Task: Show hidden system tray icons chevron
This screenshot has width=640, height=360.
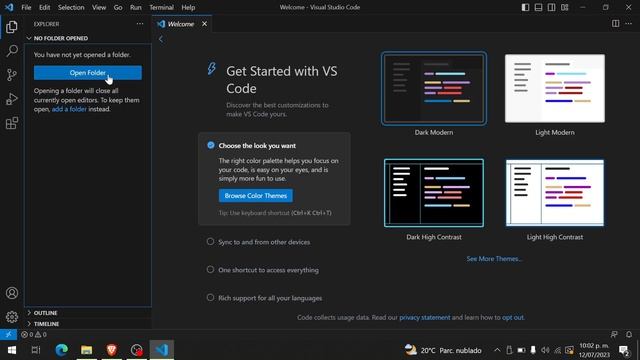Action: click(497, 350)
